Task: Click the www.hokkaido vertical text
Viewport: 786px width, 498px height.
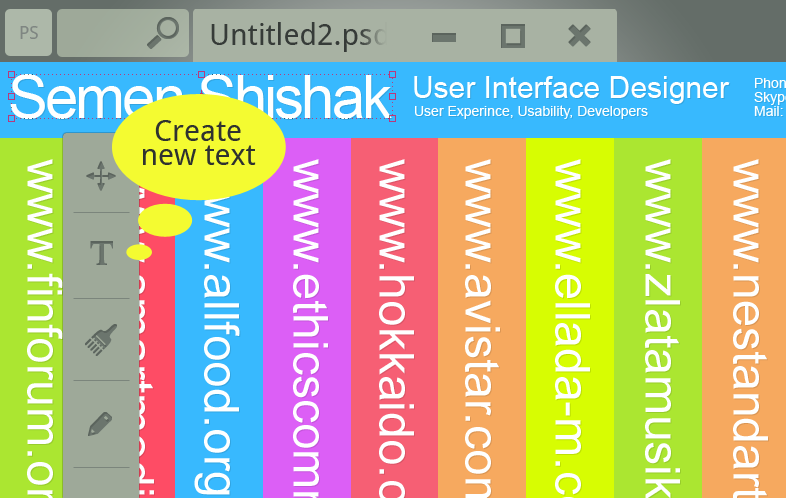Action: pyautogui.click(x=396, y=328)
